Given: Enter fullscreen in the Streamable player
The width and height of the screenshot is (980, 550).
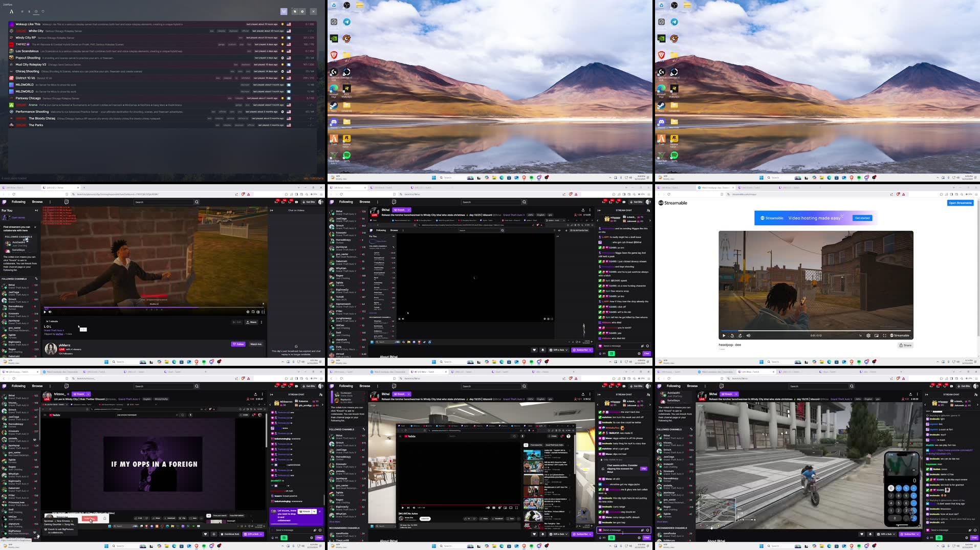Looking at the screenshot, I should (884, 336).
